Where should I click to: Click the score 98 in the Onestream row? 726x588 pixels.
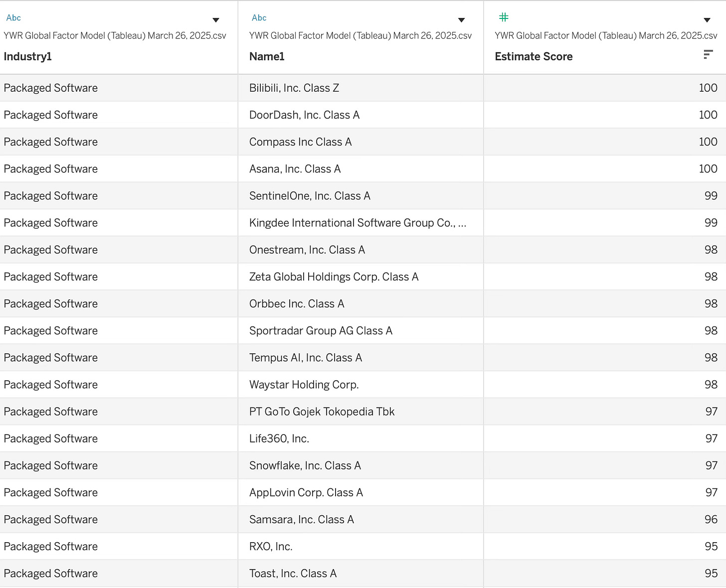coord(711,250)
